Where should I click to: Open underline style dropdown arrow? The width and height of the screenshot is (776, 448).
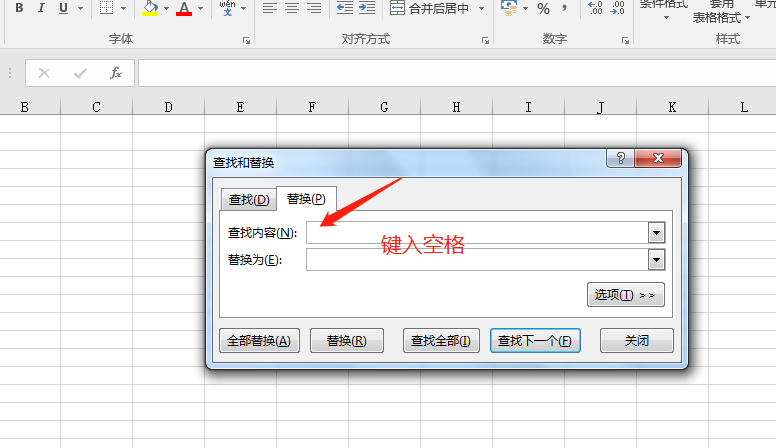[x=80, y=8]
